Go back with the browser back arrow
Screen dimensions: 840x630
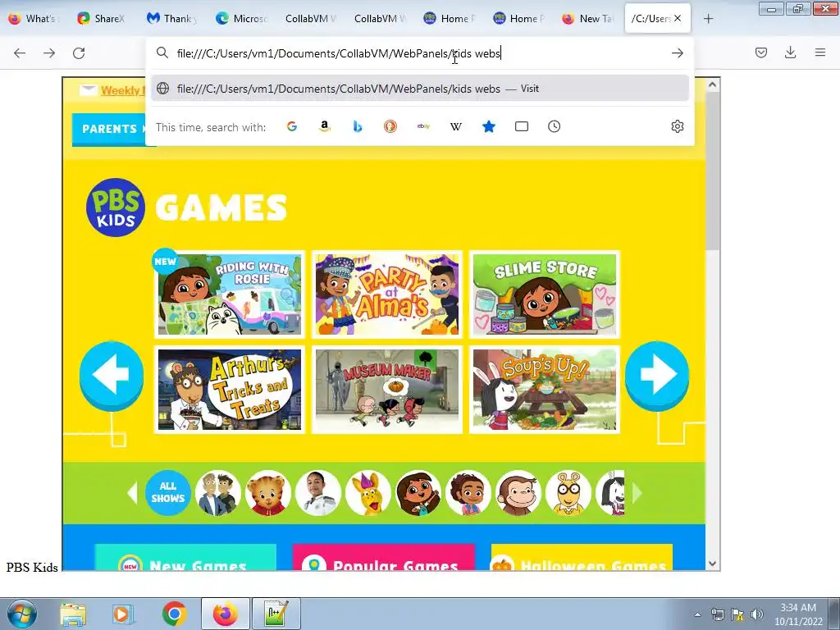tap(20, 53)
